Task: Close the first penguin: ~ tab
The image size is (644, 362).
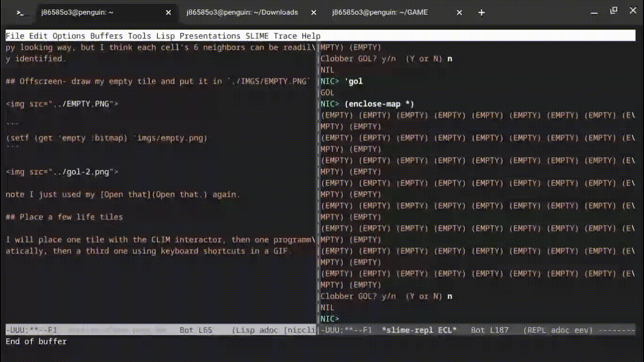Action: (168, 13)
